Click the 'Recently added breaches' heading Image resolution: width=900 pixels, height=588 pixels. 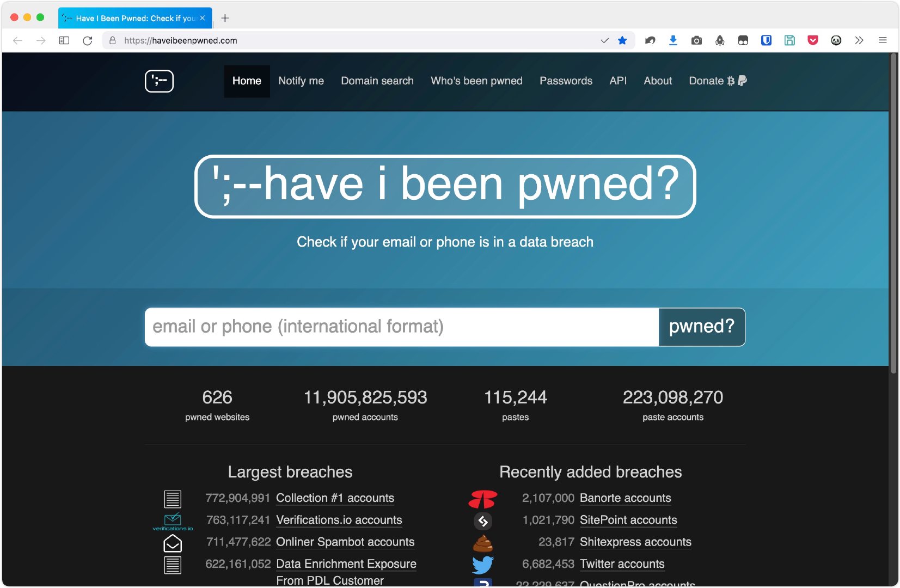point(591,472)
